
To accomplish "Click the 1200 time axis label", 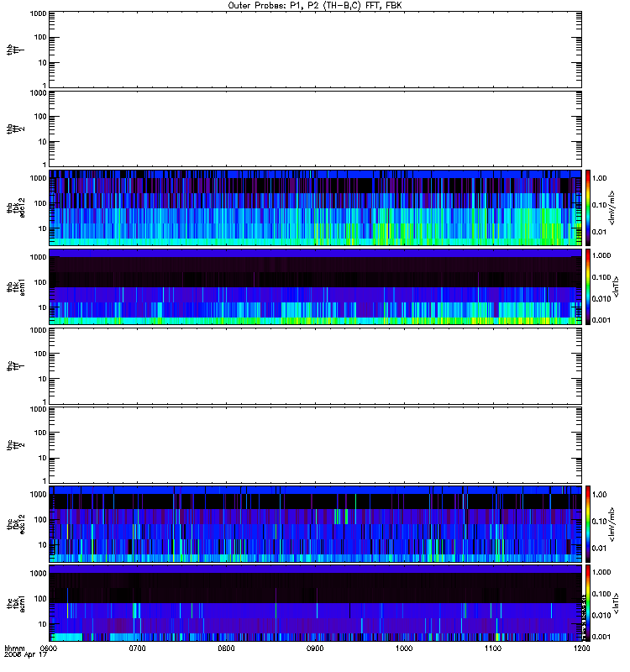I will [581, 648].
